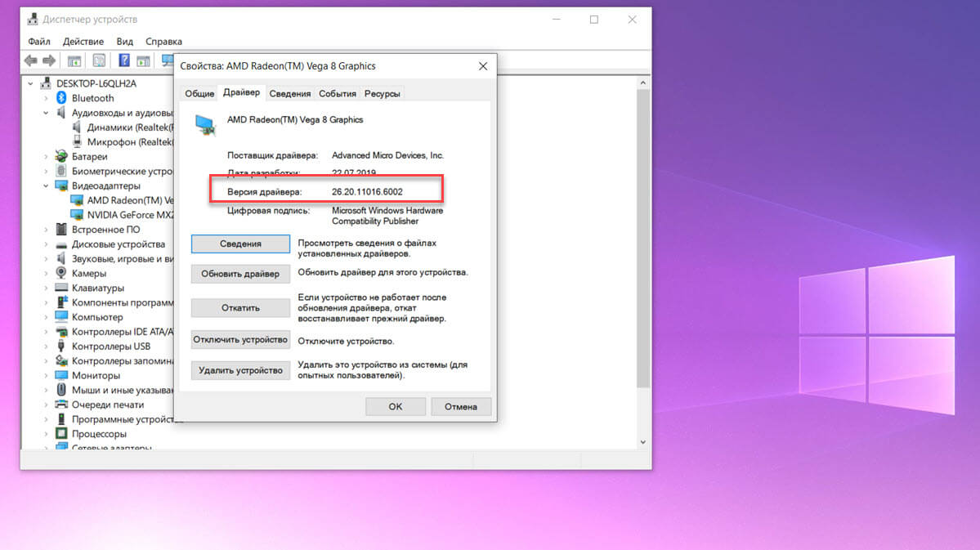Open the Файл menu
The height and width of the screenshot is (550, 980).
(x=38, y=41)
